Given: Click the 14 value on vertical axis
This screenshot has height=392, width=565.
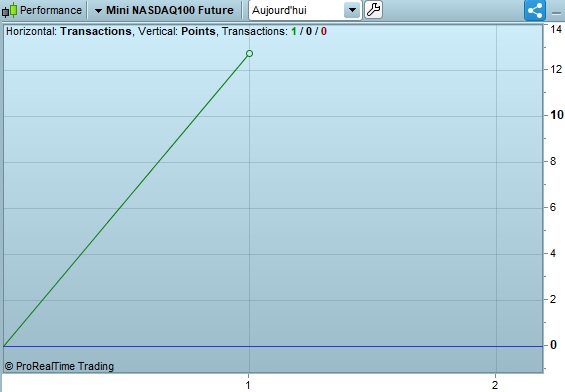Looking at the screenshot, I should pyautogui.click(x=556, y=29).
